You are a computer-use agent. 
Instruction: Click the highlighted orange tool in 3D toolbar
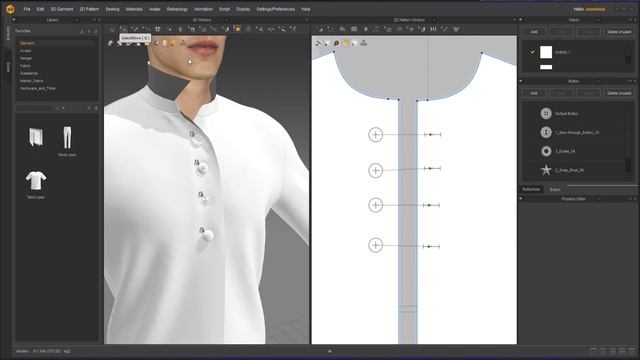[x=237, y=29]
